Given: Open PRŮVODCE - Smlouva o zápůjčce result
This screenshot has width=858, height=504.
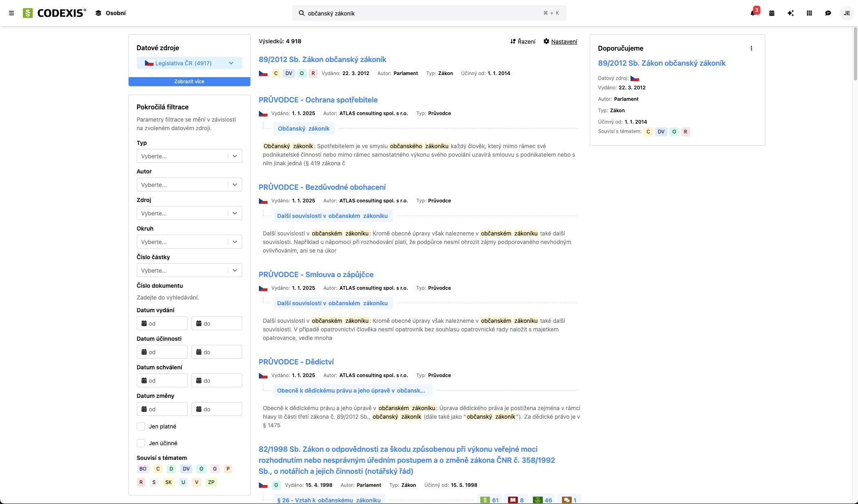Looking at the screenshot, I should pyautogui.click(x=316, y=275).
